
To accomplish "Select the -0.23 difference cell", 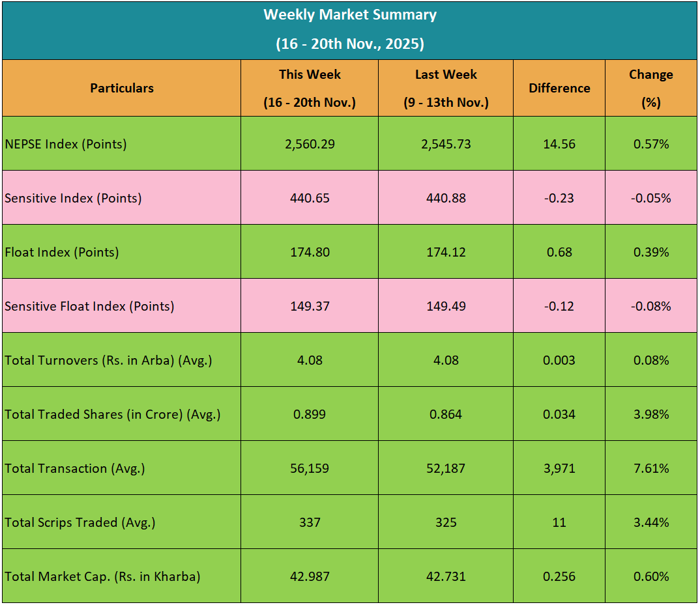I will tap(559, 198).
